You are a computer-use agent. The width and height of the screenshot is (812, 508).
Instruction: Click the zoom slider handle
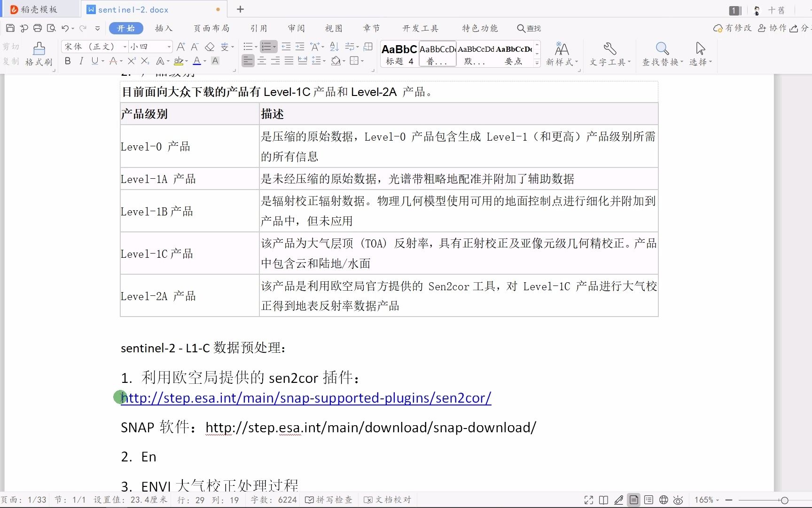(784, 500)
